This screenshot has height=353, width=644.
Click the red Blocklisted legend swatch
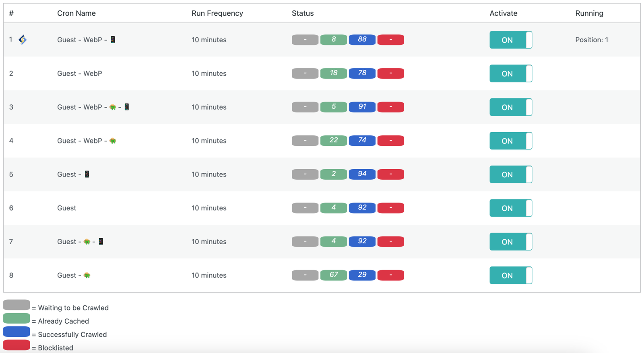tap(17, 345)
